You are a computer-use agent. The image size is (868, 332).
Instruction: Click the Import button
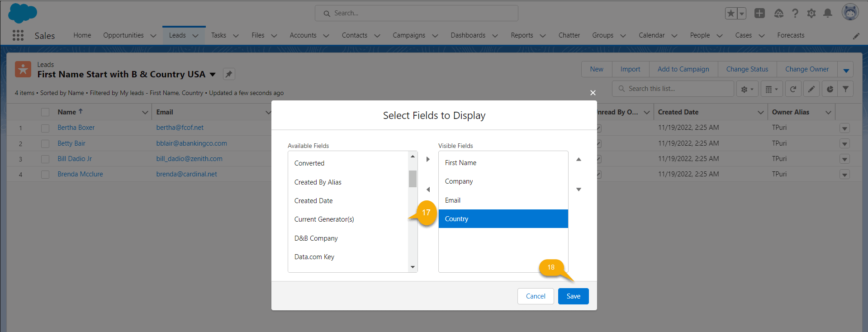631,69
